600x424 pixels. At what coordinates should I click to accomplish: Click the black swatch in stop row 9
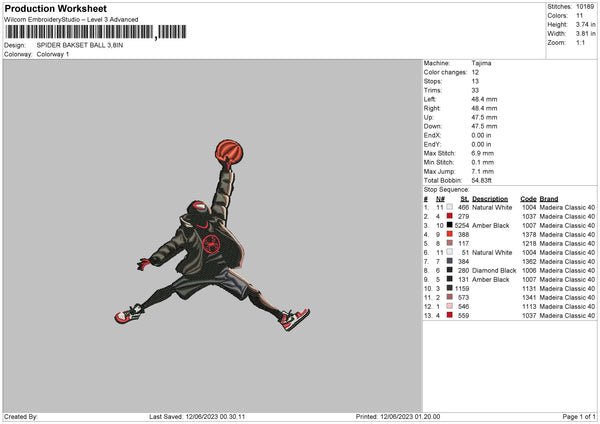449,279
